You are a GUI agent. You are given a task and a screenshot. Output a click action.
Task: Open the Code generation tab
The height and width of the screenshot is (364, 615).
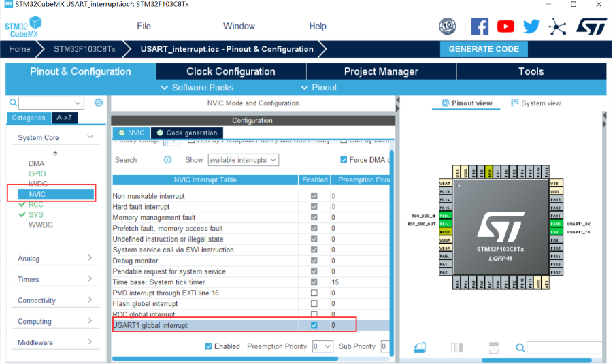(187, 133)
